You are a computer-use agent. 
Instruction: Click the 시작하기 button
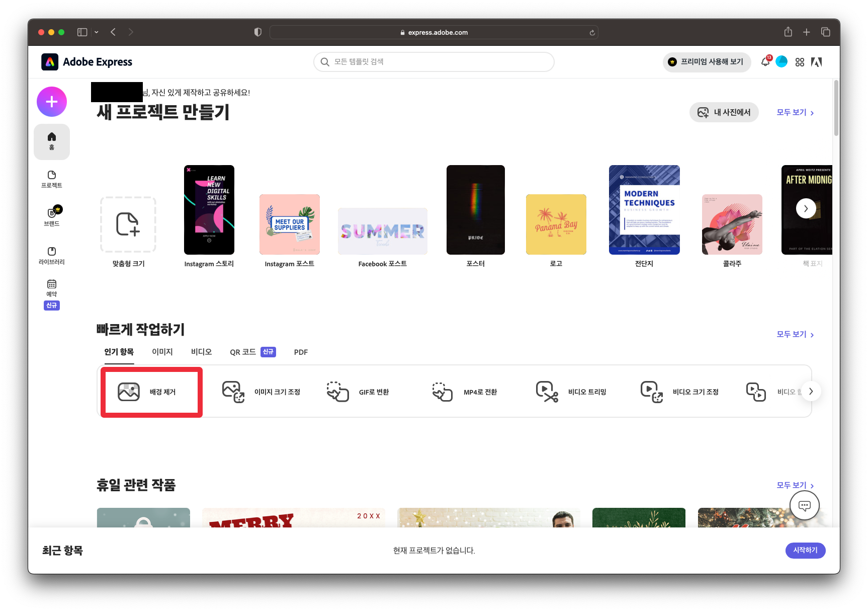click(806, 551)
